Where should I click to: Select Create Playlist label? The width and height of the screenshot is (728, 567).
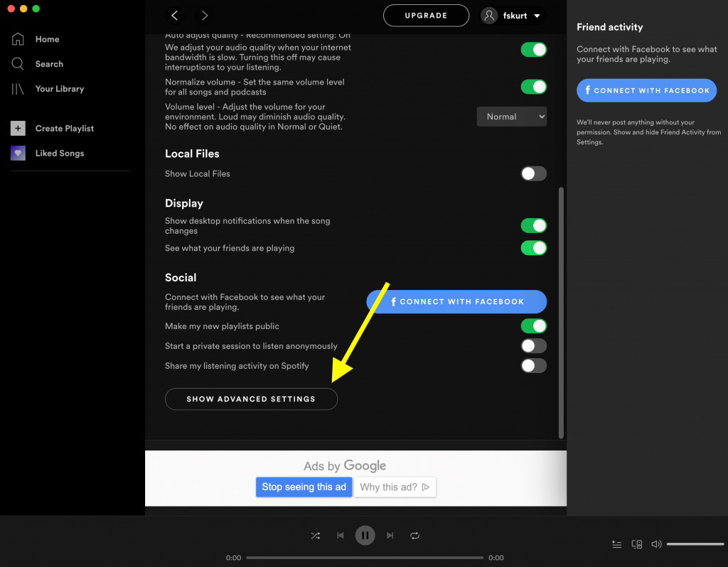pos(65,129)
